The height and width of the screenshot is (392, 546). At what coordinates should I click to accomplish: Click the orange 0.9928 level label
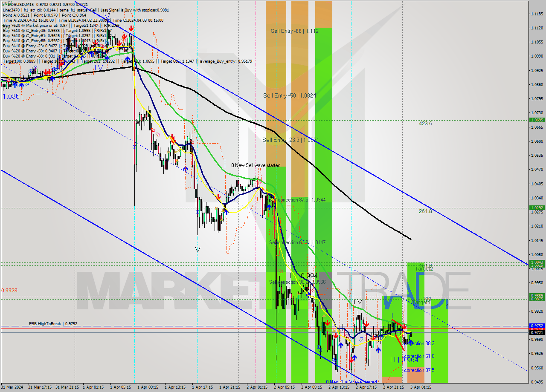pyautogui.click(x=9, y=291)
